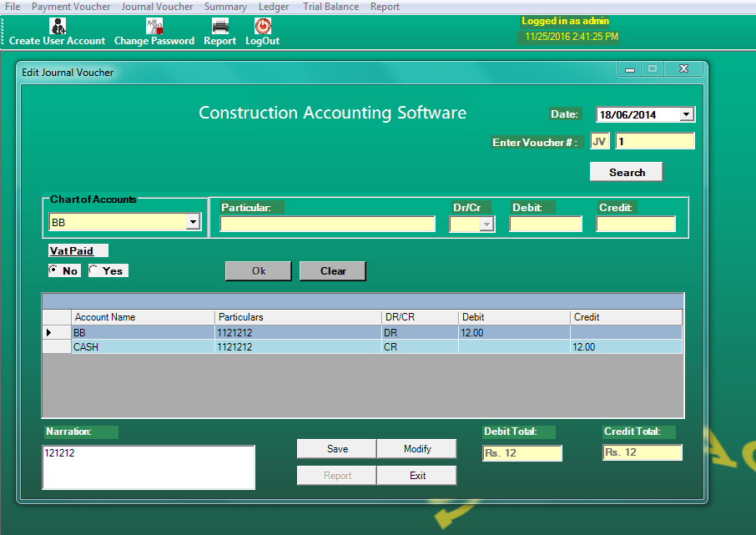This screenshot has height=535, width=756.
Task: Click the Modify button
Action: click(x=417, y=449)
